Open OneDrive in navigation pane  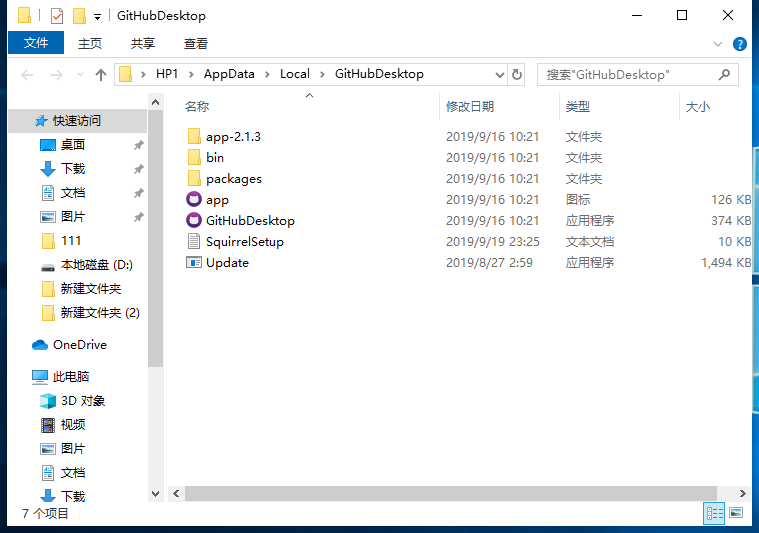79,345
